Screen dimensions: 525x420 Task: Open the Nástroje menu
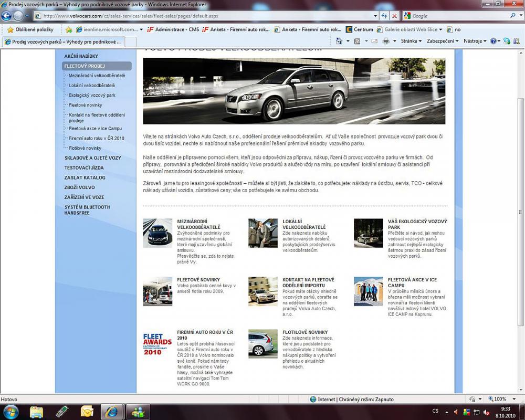pyautogui.click(x=475, y=41)
